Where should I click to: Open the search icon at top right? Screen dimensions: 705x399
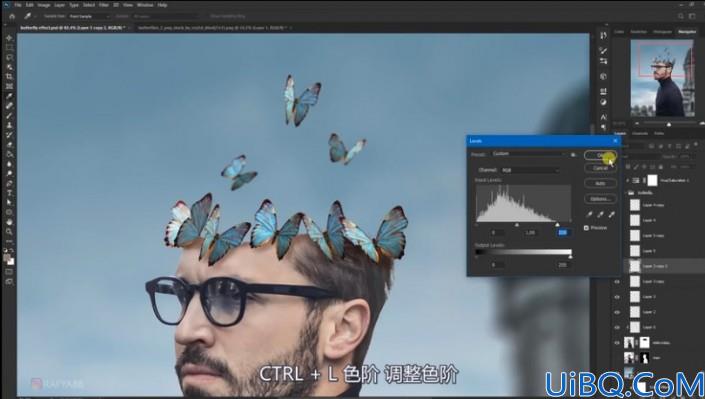click(681, 16)
